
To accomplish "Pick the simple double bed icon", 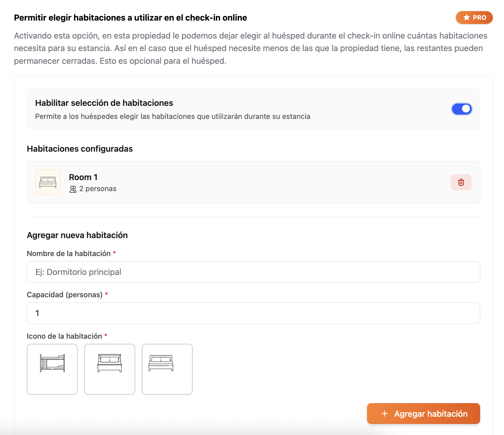I will pos(167,369).
